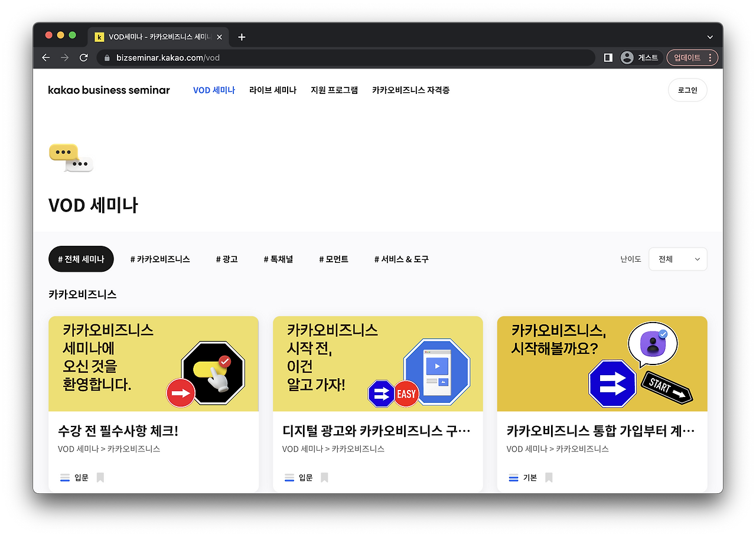The width and height of the screenshot is (756, 537).
Task: Click the 업데이트 button
Action: 687,57
